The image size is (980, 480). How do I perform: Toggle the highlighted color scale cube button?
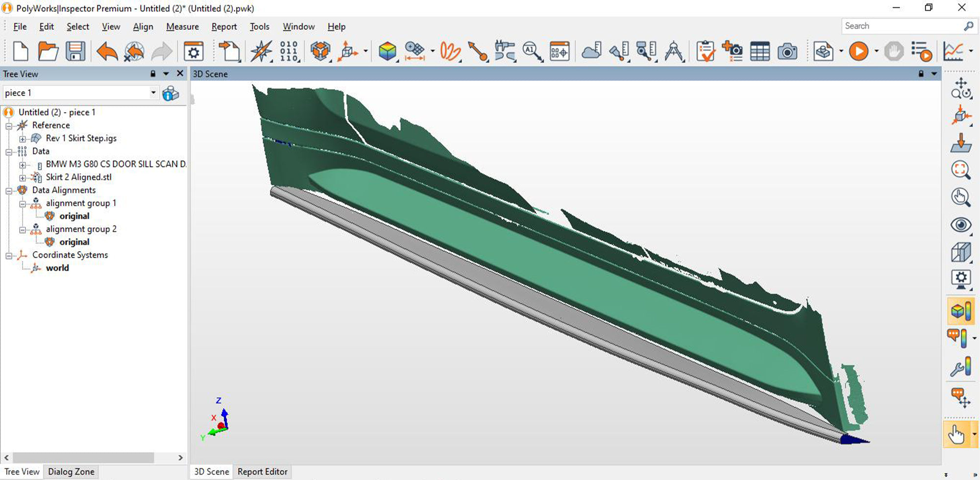[x=961, y=311]
